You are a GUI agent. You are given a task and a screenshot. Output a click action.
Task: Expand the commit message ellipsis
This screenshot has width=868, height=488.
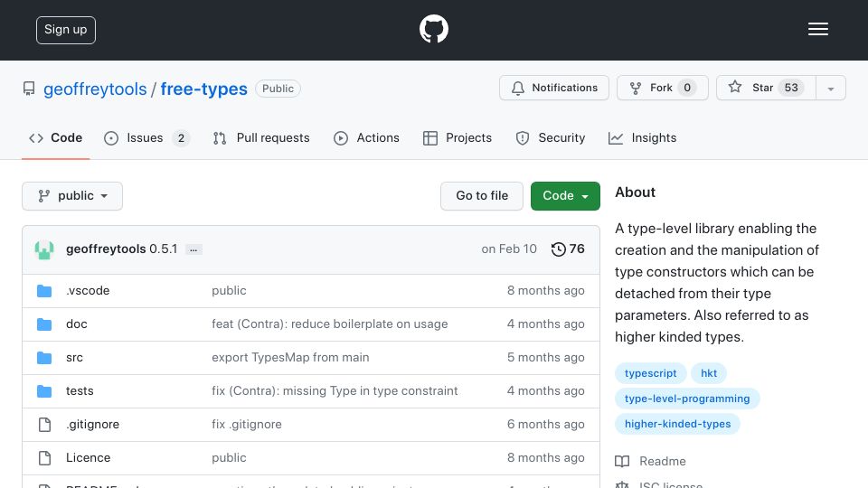(x=193, y=249)
